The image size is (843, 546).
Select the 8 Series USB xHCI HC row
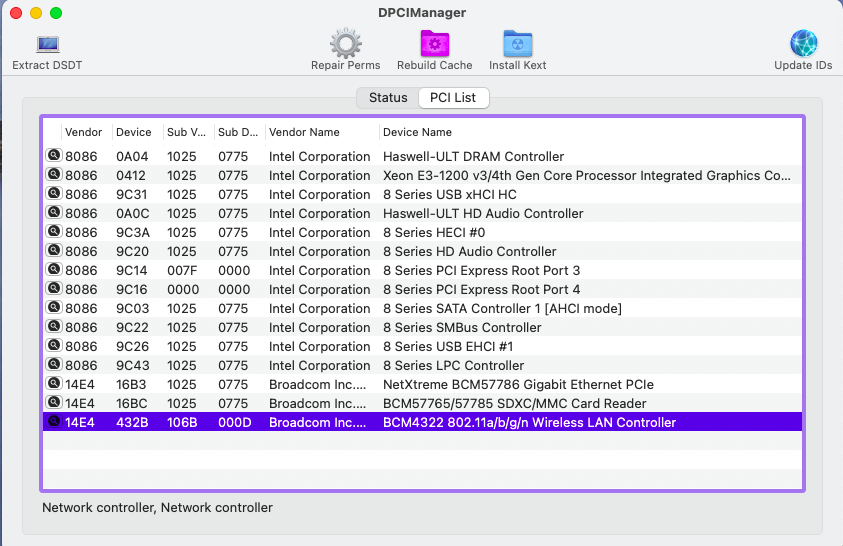[450, 194]
